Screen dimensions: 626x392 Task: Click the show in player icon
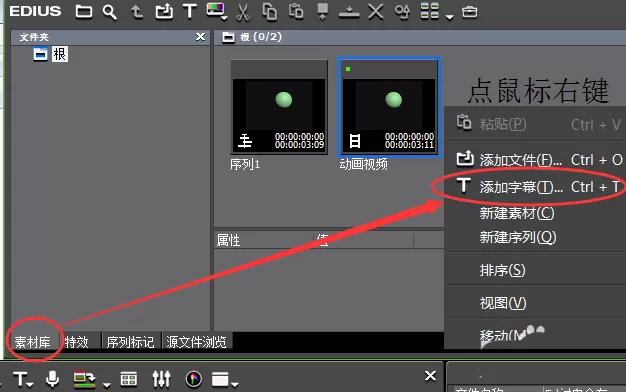click(x=323, y=12)
